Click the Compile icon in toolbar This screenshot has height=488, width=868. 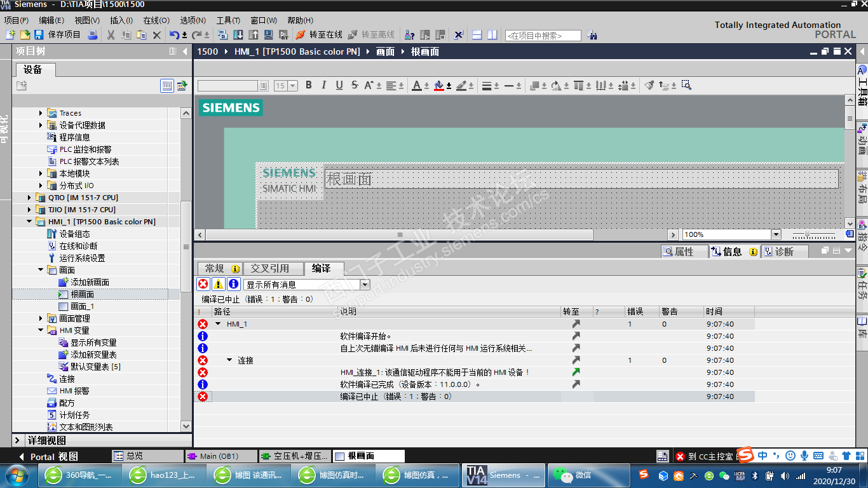click(x=222, y=35)
